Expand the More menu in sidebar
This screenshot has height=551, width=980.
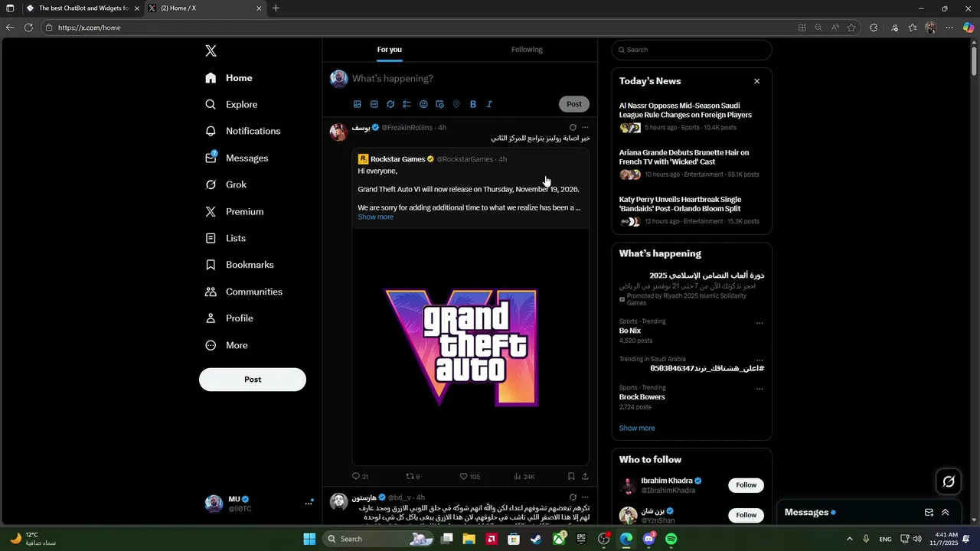(x=227, y=345)
